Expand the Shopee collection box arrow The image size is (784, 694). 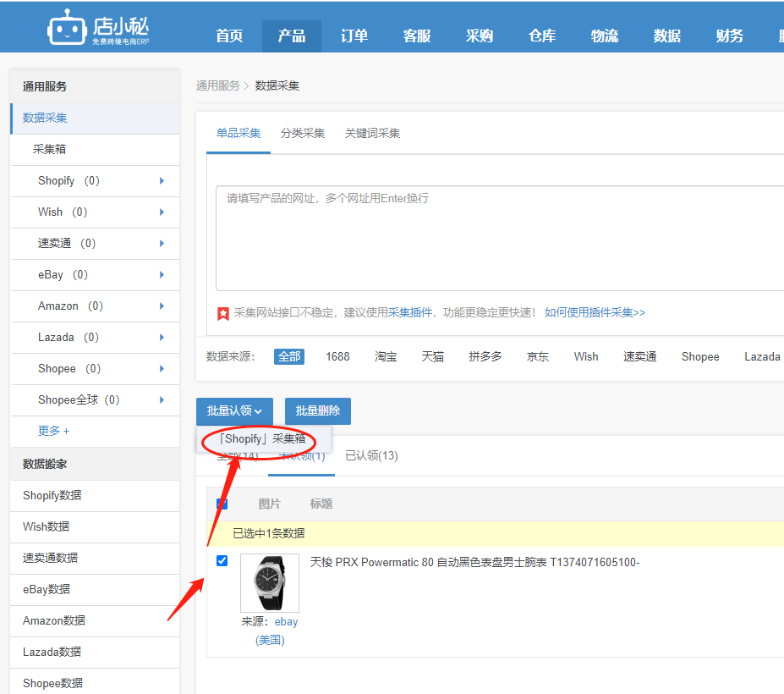coord(162,369)
